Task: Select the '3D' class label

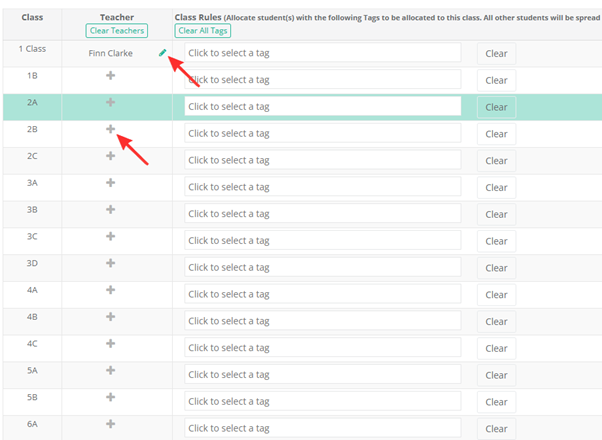Action: [32, 263]
